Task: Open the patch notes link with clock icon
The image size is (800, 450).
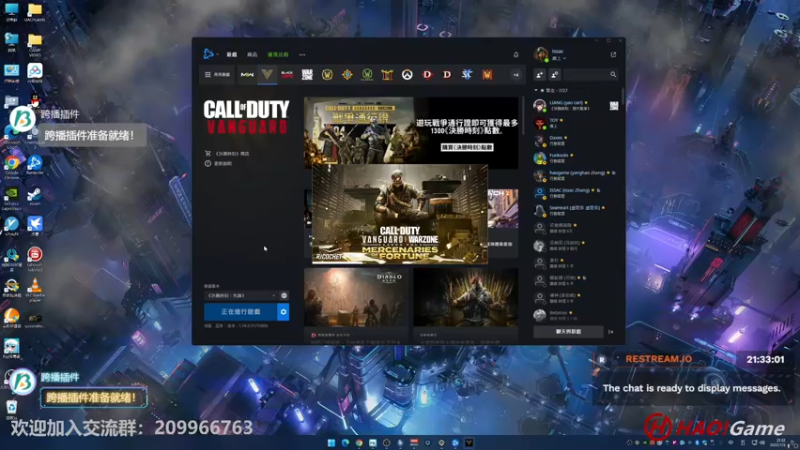Action: click(x=218, y=163)
